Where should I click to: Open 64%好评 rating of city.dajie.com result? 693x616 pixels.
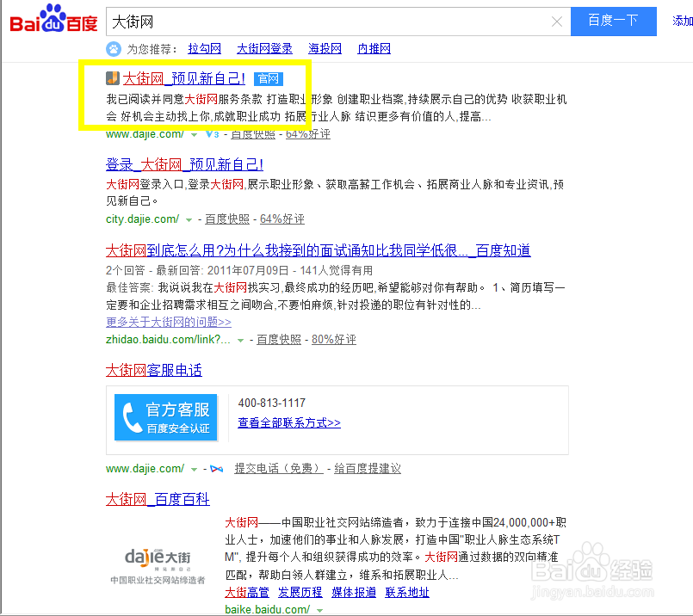[x=282, y=219]
